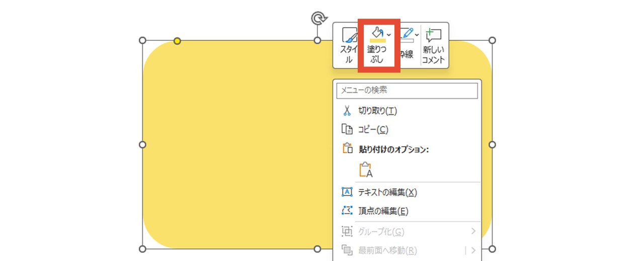Click the 貼り付けのオプション heading text
This screenshot has width=644, height=261.
(x=393, y=149)
